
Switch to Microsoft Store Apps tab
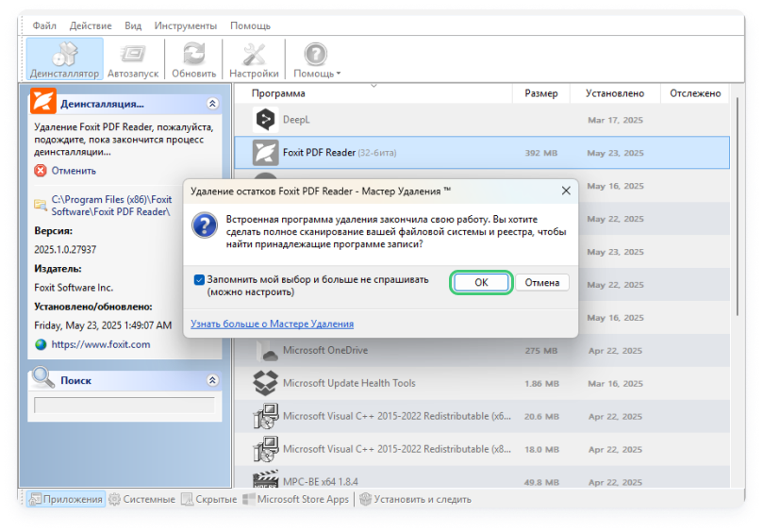pos(296,499)
